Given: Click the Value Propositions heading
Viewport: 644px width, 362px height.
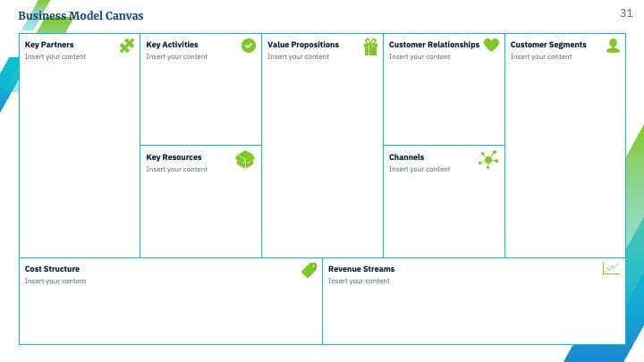Looking at the screenshot, I should [303, 45].
